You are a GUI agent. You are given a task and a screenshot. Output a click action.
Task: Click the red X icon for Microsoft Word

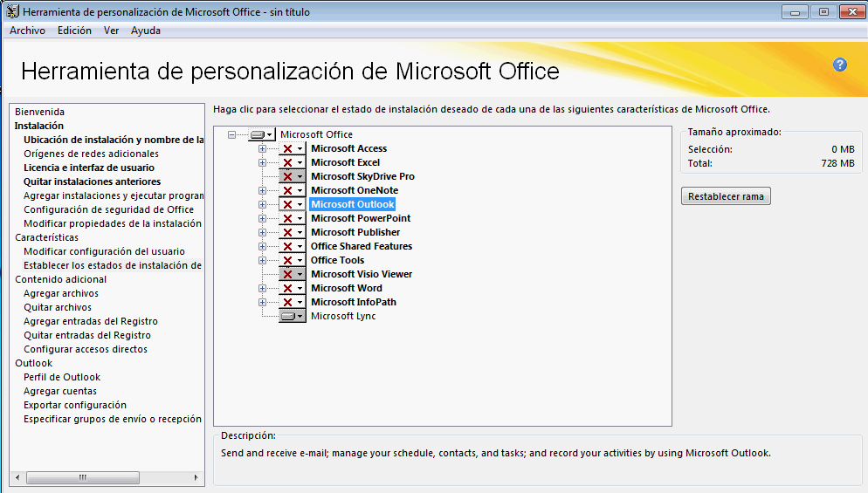tap(287, 288)
